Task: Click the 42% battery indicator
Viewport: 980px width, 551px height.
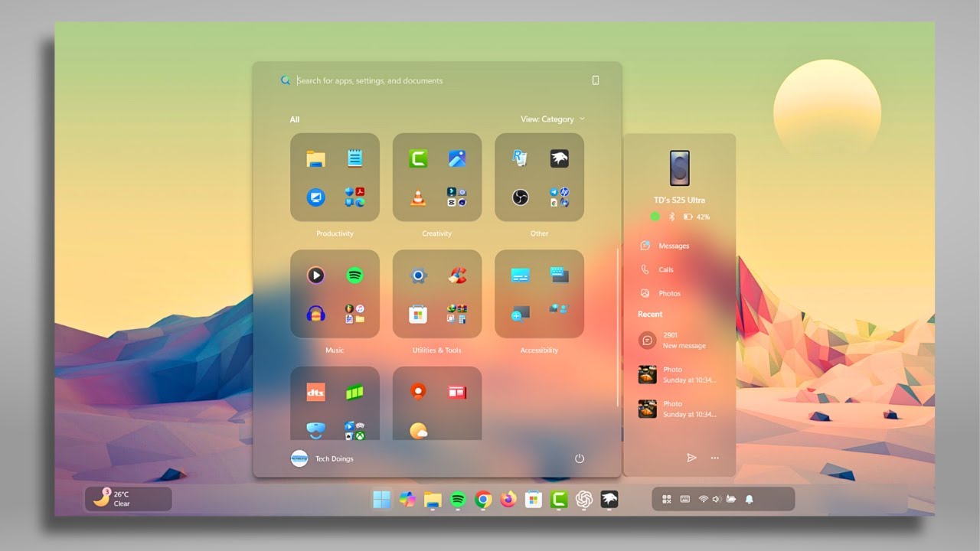Action: pyautogui.click(x=697, y=217)
